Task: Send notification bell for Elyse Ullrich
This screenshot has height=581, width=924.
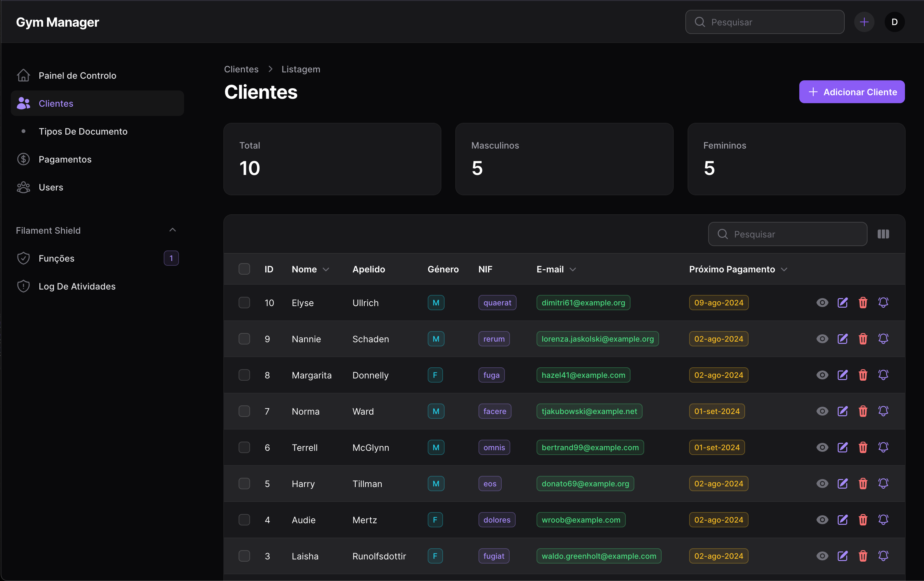Action: click(x=883, y=303)
